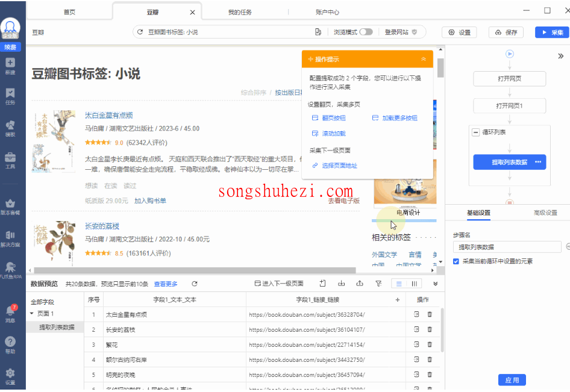
Task: Click the 步骤名 input field
Action: pos(507,247)
